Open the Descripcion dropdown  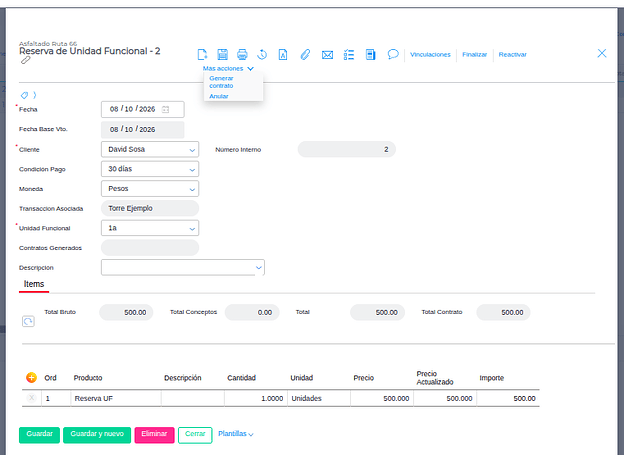(183, 268)
